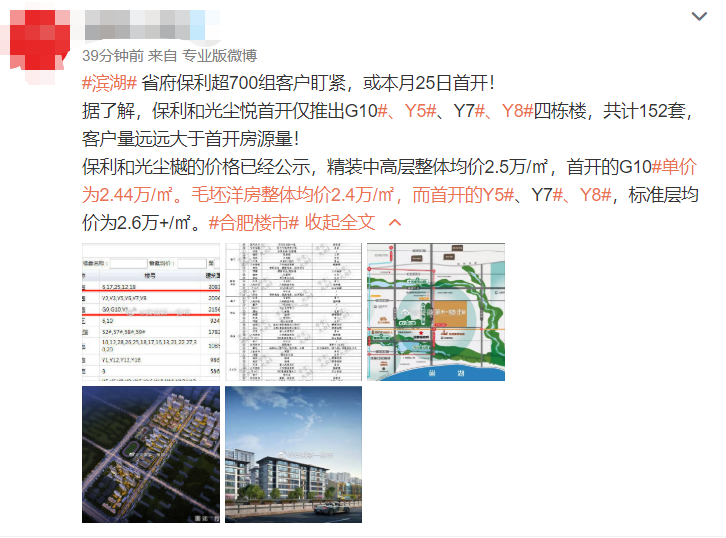
Task: Open the location map thumbnail
Action: tap(436, 312)
